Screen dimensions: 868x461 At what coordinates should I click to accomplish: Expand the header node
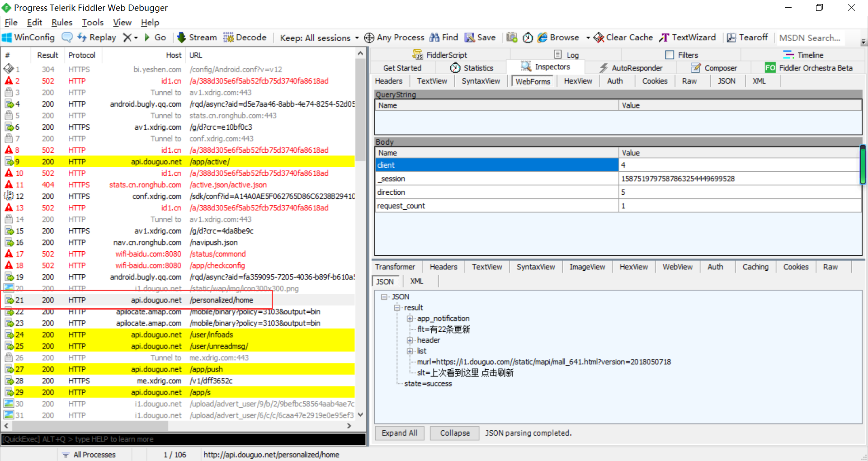[x=410, y=340]
